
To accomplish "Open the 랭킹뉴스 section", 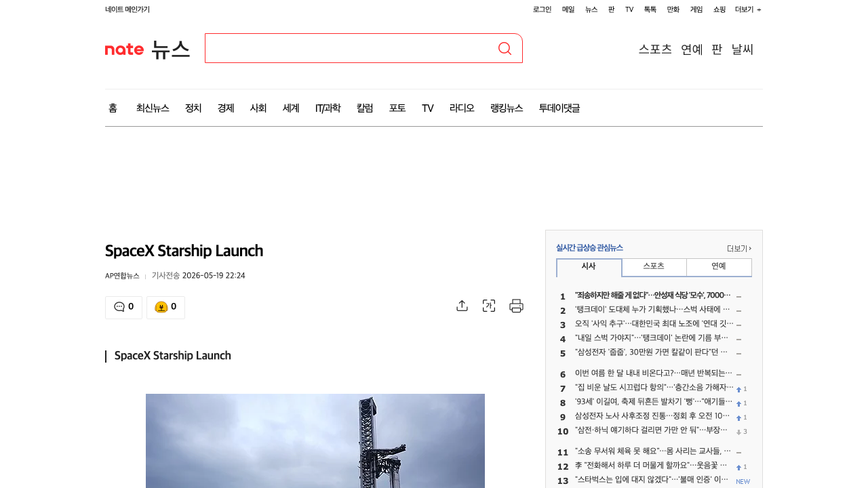I will pos(507,108).
